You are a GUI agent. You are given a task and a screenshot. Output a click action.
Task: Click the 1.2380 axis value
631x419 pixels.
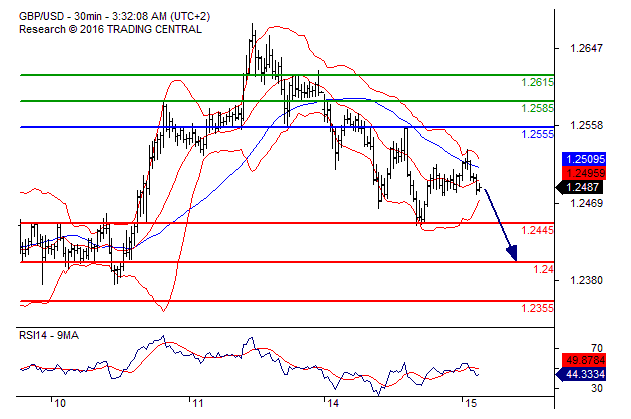(586, 280)
